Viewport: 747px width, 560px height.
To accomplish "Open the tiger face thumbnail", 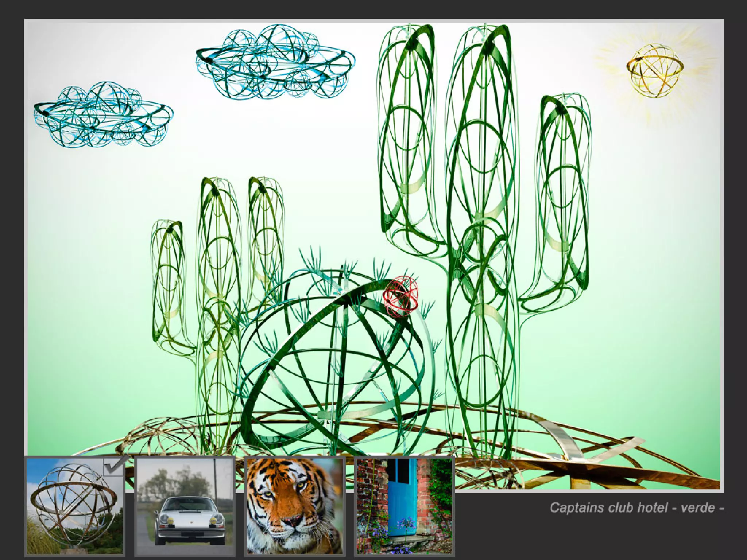I will pyautogui.click(x=295, y=507).
